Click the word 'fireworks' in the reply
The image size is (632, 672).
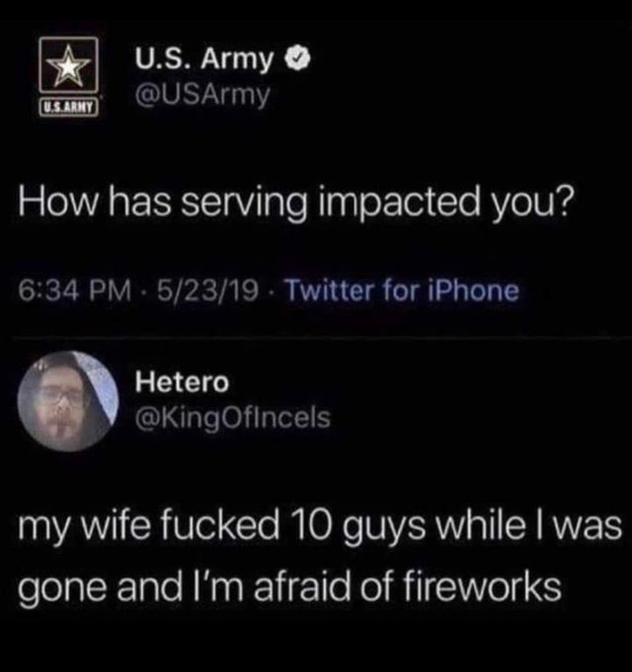point(483,587)
